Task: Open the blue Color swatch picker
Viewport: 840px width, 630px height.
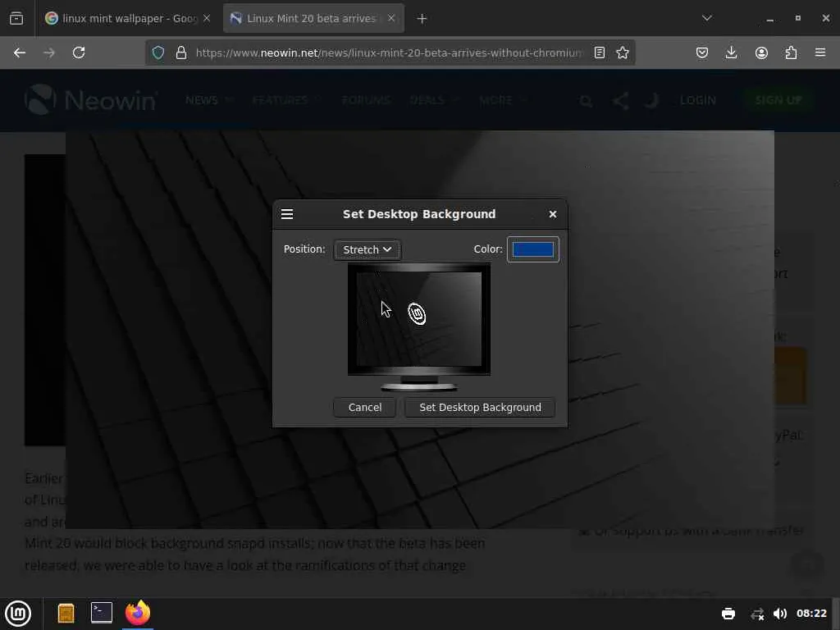Action: [532, 249]
